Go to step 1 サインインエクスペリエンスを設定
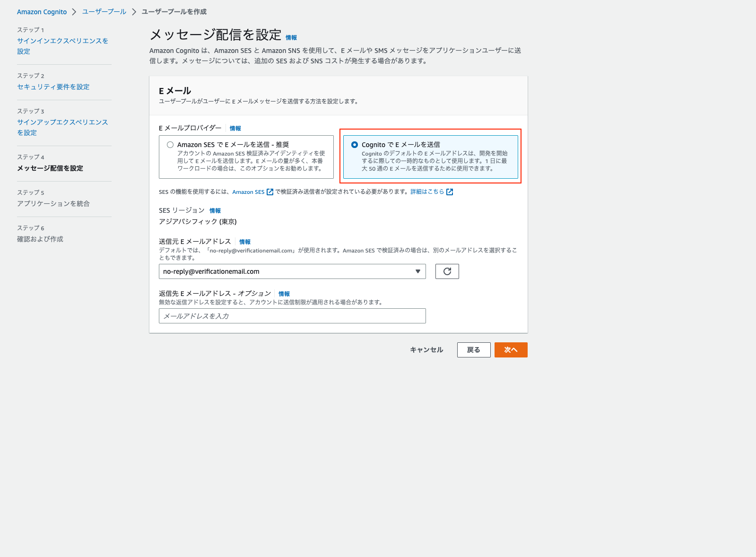The width and height of the screenshot is (756, 557). click(x=63, y=46)
